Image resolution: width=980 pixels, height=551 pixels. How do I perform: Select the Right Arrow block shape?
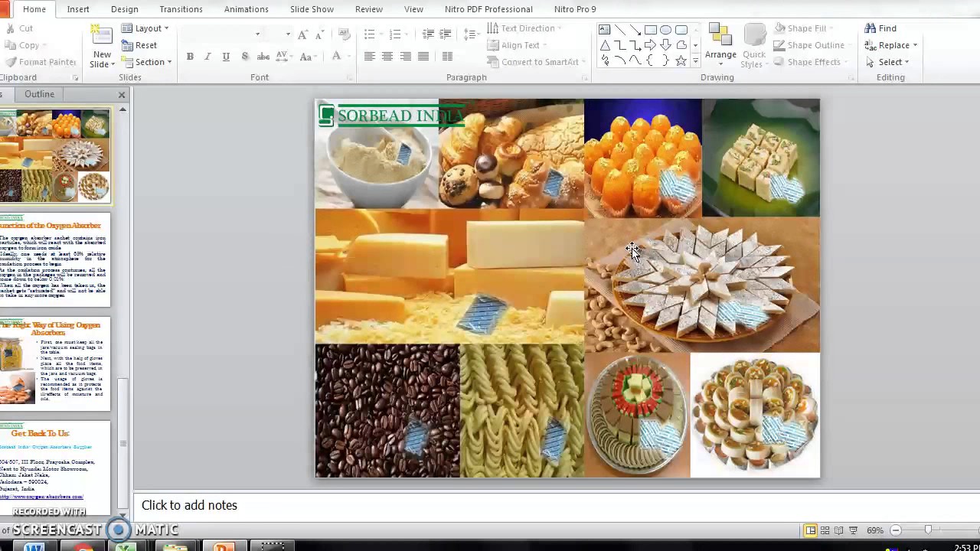[651, 45]
